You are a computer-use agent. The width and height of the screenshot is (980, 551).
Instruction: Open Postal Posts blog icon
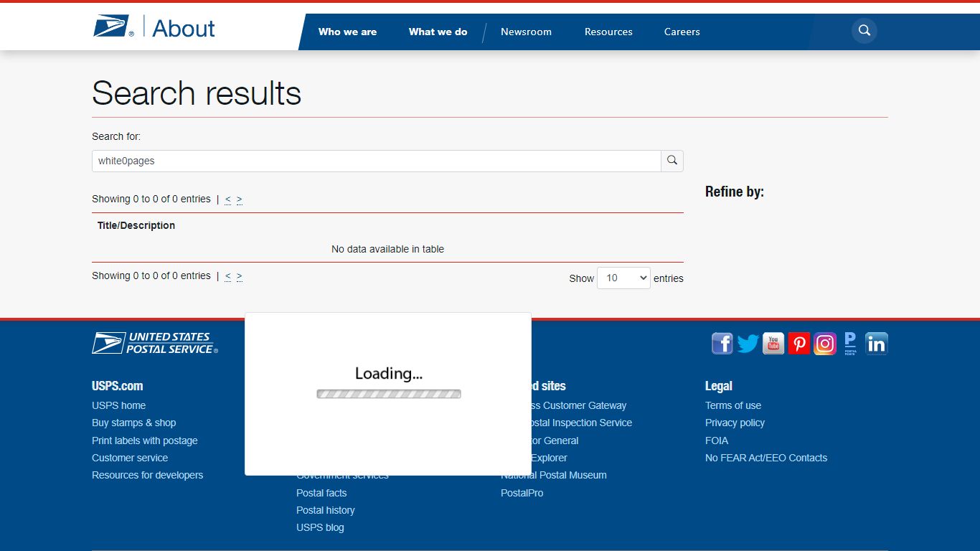(850, 344)
